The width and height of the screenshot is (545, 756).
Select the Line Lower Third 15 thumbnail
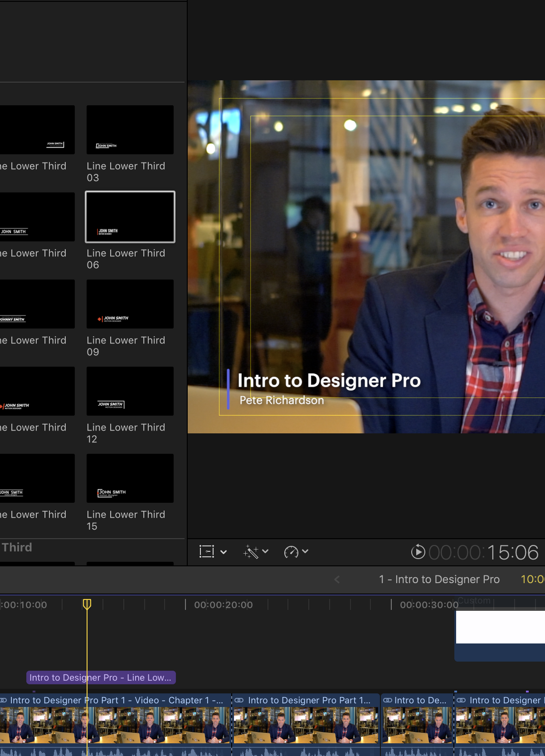pos(130,478)
